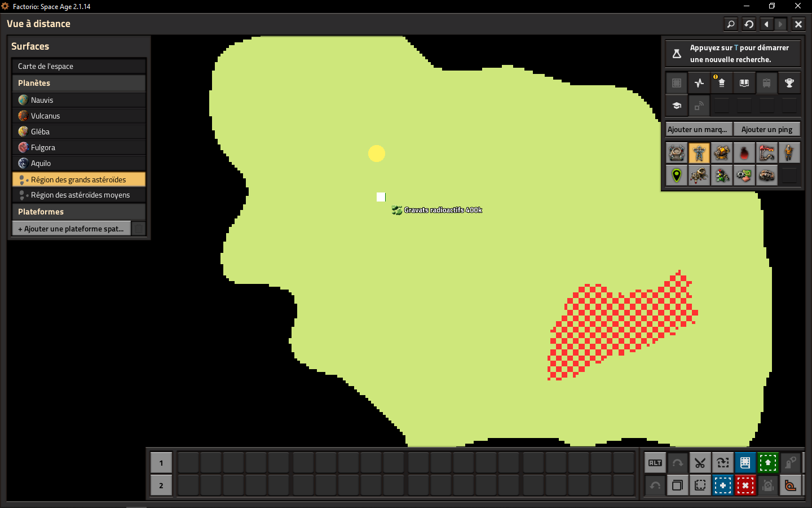Select Région des grands astéroïdes
812x508 pixels.
[x=79, y=179]
